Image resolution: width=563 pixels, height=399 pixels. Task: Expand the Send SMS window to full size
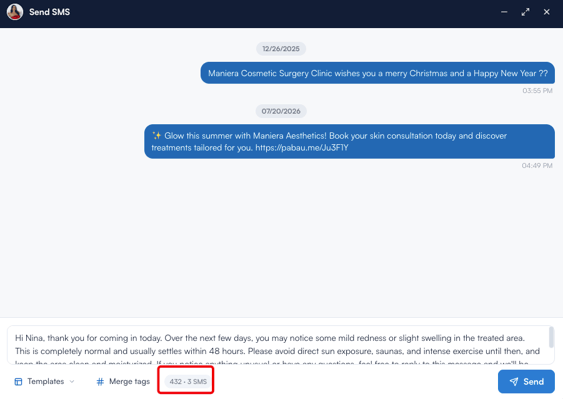(525, 12)
